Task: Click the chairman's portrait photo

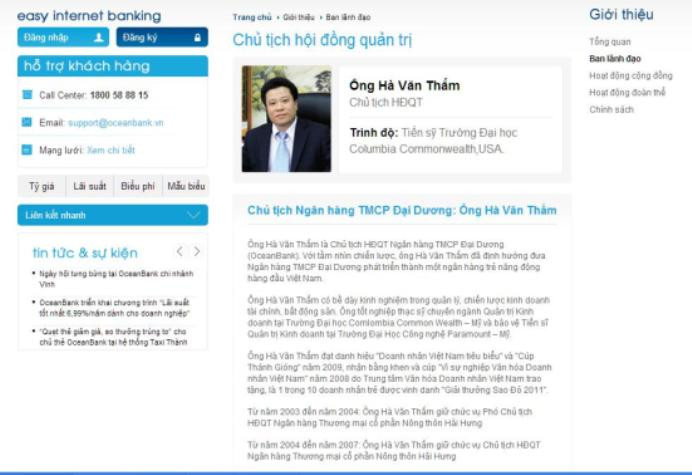Action: point(286,119)
